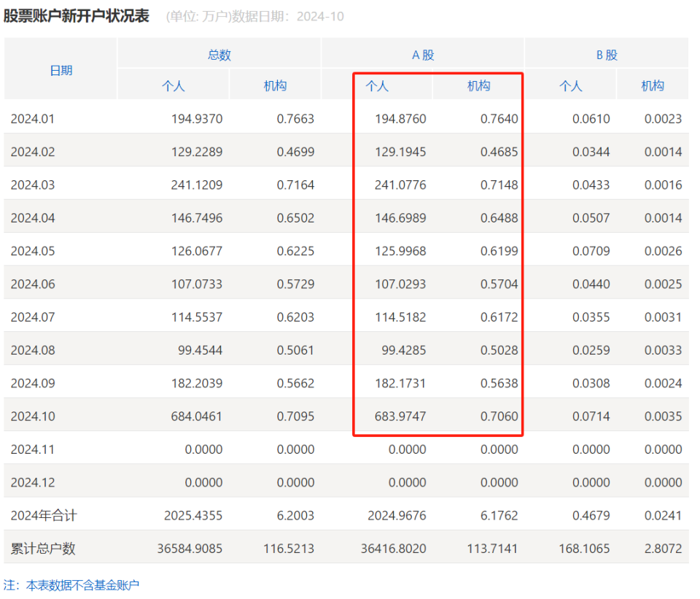Select the value 99.4544
The image size is (700, 599).
point(200,350)
